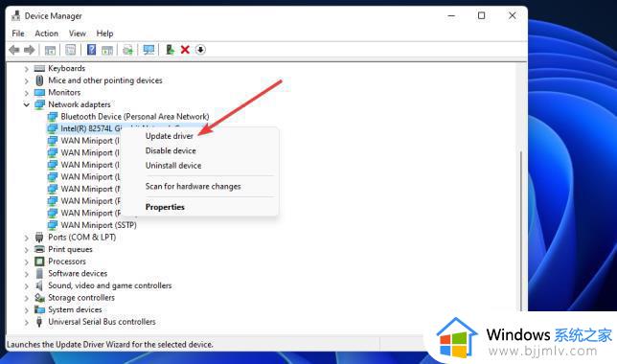Open the Action menu

point(46,34)
